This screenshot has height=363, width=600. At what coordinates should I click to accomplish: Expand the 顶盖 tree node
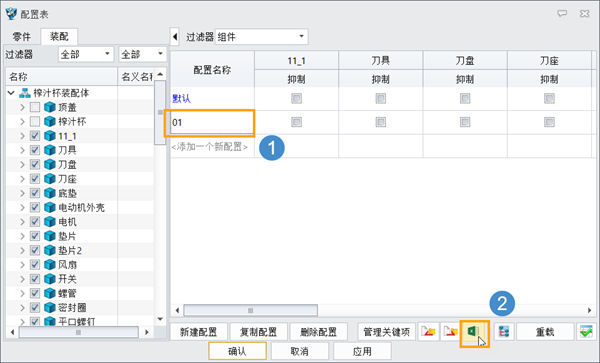coord(22,107)
